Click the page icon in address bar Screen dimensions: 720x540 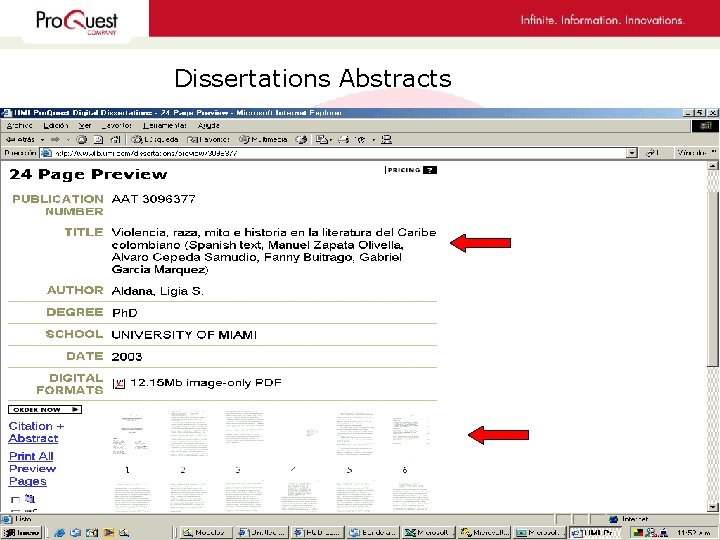coord(46,153)
